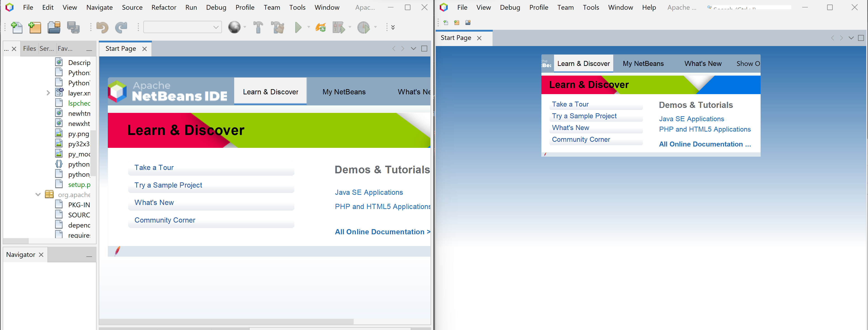Click Projects tree horizontal scrollbar
The width and height of the screenshot is (868, 330).
tap(16, 241)
